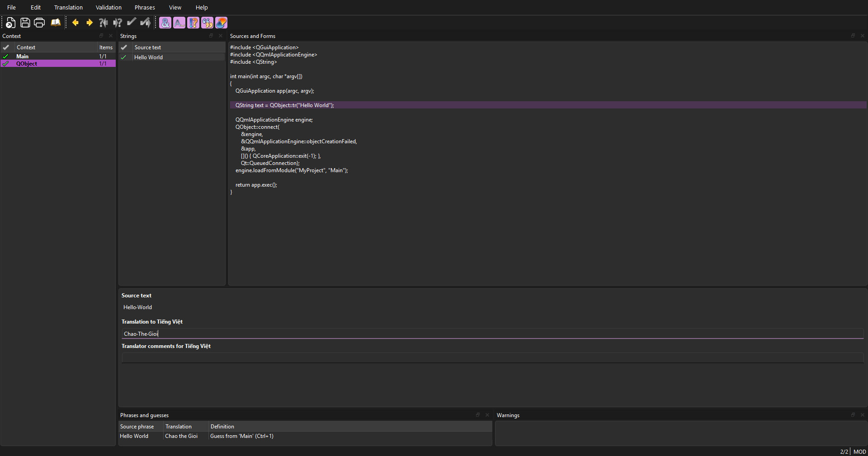This screenshot has width=868, height=456.
Task: Select the 'Chao the Gioi' phrase guess
Action: [181, 436]
